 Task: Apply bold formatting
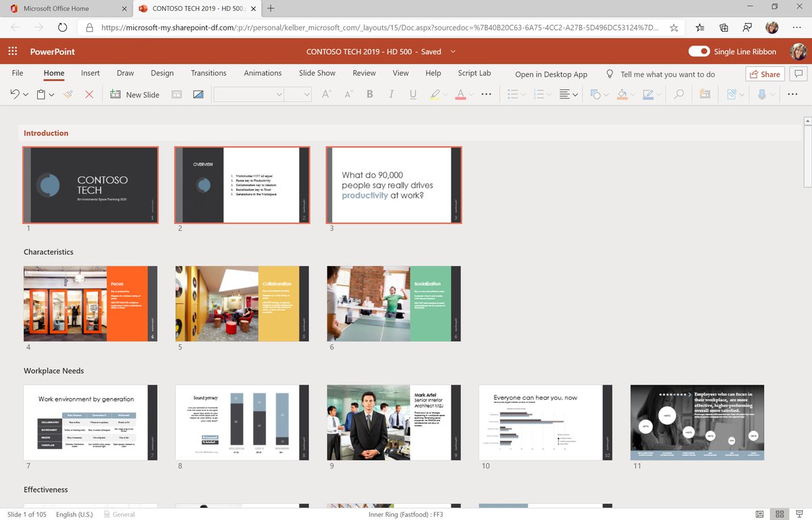click(x=369, y=94)
